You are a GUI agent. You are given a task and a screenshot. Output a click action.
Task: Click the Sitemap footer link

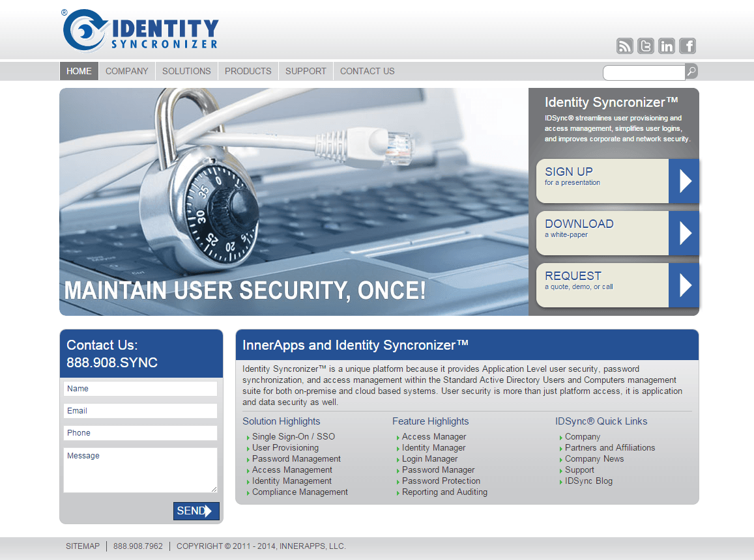(x=83, y=546)
